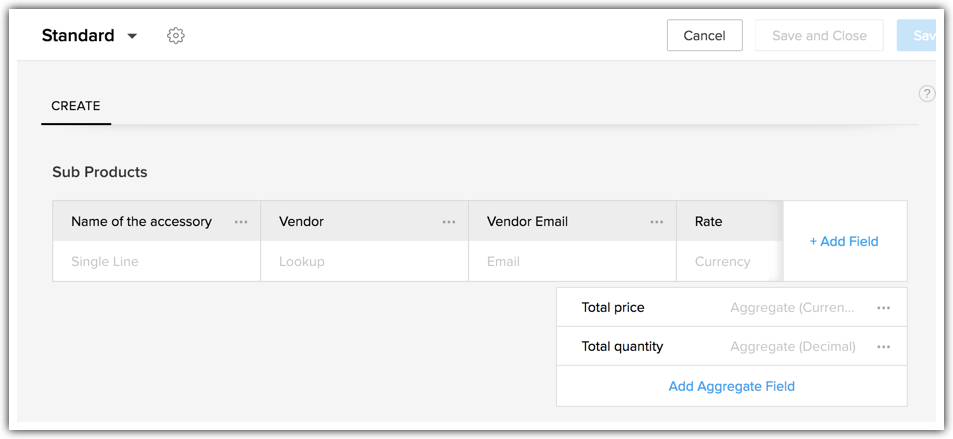Open Total price aggregate options
The height and width of the screenshot is (439, 953).
[884, 308]
